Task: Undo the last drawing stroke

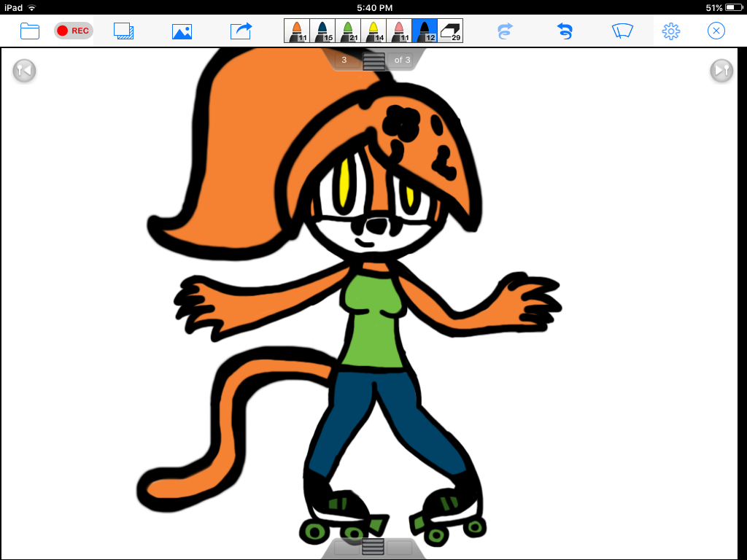Action: tap(564, 31)
